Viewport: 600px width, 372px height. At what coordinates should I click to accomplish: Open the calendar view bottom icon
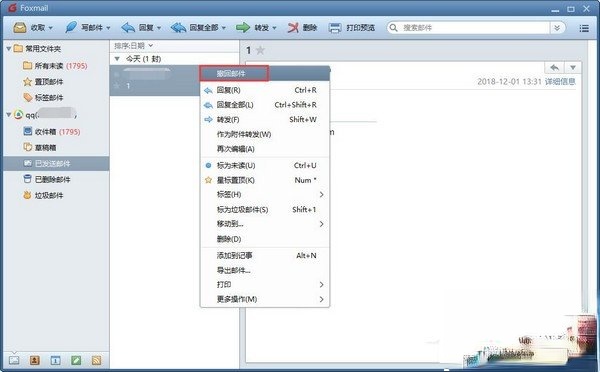click(55, 360)
